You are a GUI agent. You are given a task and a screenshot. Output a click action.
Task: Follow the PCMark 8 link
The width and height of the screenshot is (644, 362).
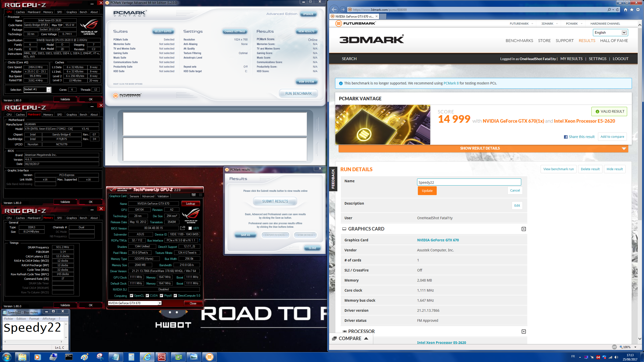(451, 83)
